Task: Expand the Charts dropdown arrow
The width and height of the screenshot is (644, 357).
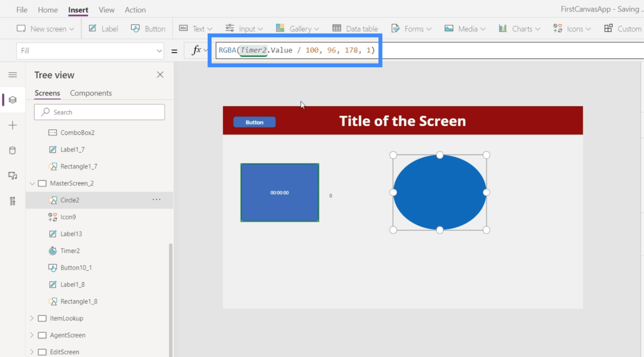Action: pyautogui.click(x=538, y=29)
